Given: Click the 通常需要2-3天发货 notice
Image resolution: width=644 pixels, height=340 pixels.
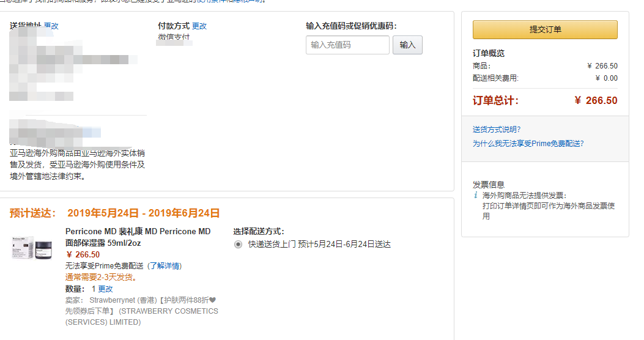Looking at the screenshot, I should coord(101,277).
